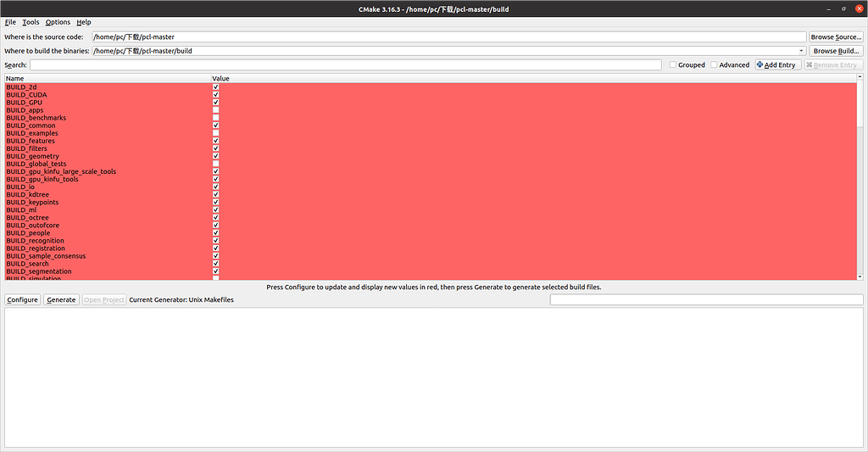Enable the BUILD_global_tests checkbox
The height and width of the screenshot is (452, 868).
(216, 164)
